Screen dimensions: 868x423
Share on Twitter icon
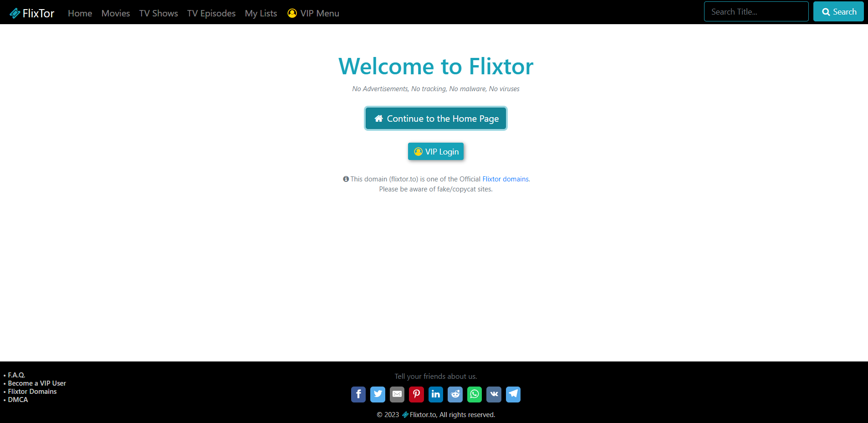pyautogui.click(x=378, y=394)
